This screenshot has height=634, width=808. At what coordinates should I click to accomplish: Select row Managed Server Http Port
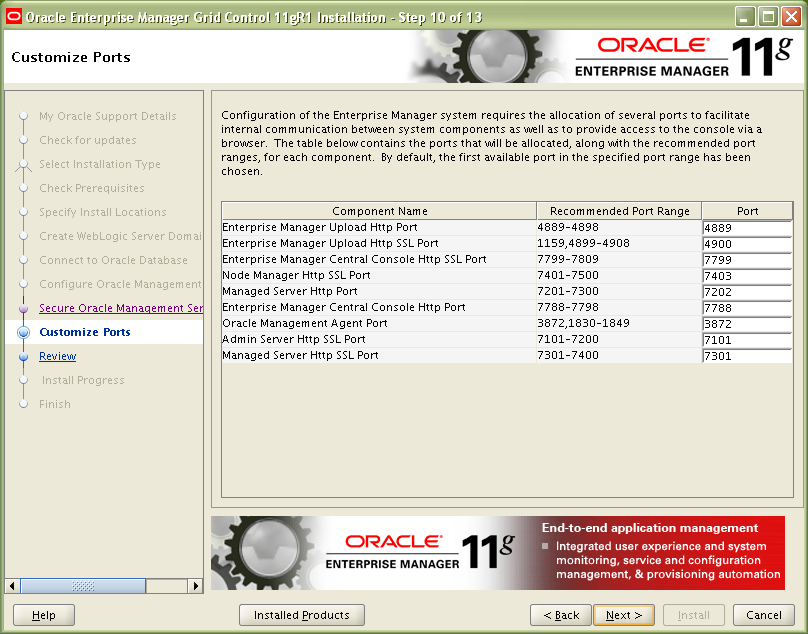(x=379, y=291)
